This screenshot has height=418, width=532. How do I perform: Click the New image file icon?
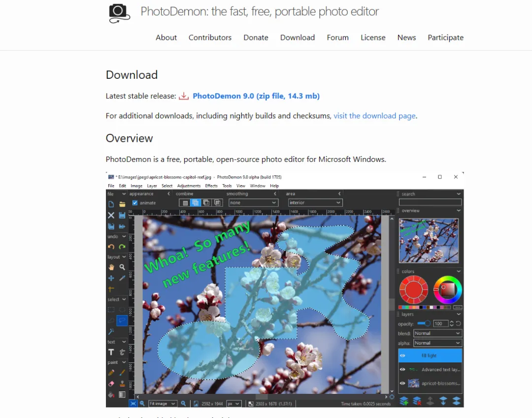[111, 204]
